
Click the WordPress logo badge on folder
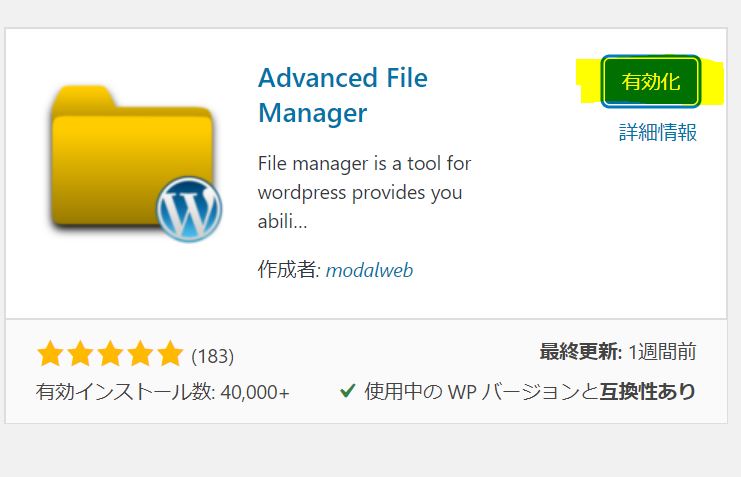[x=189, y=209]
